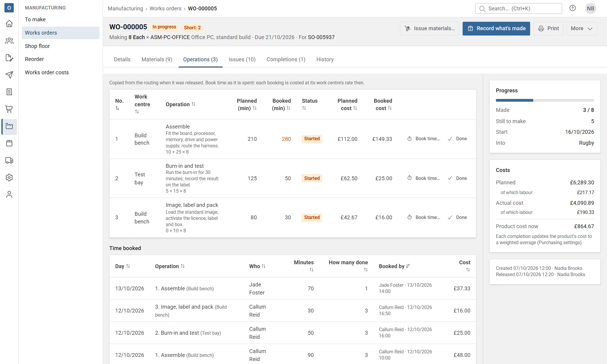Click the document edit icon in sidebar
Viewport: 607px width, 364px height.
click(x=9, y=58)
